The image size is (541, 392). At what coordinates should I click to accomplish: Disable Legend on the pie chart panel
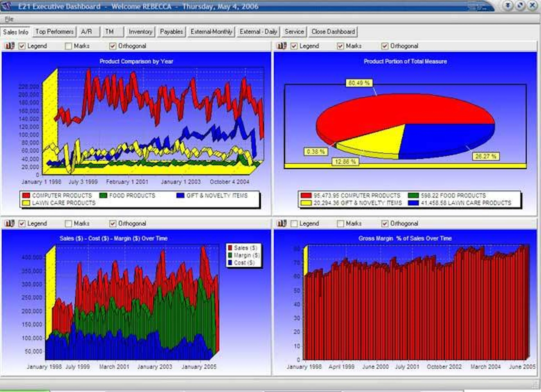pyautogui.click(x=294, y=46)
